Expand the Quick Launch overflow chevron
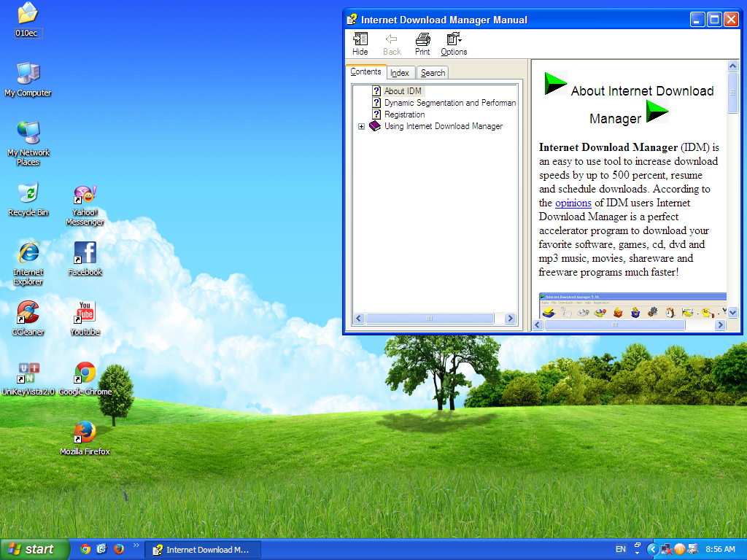This screenshot has height=560, width=747. 136,545
